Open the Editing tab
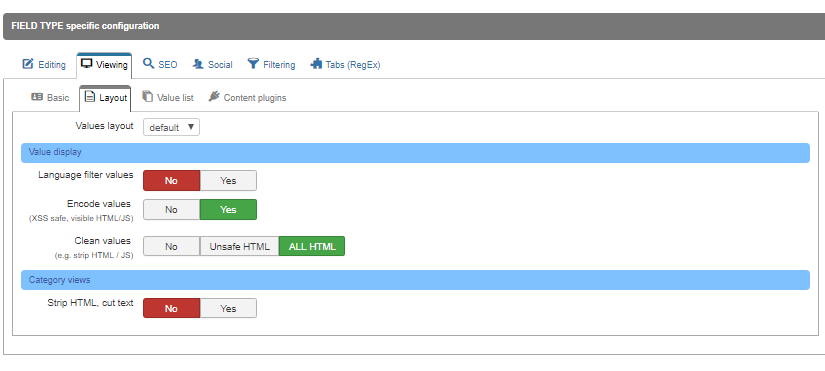 click(x=44, y=65)
